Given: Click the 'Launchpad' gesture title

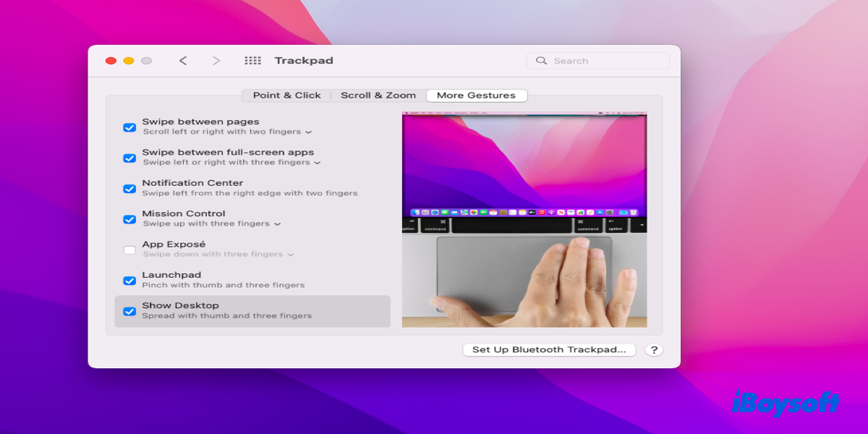Looking at the screenshot, I should pos(171,275).
